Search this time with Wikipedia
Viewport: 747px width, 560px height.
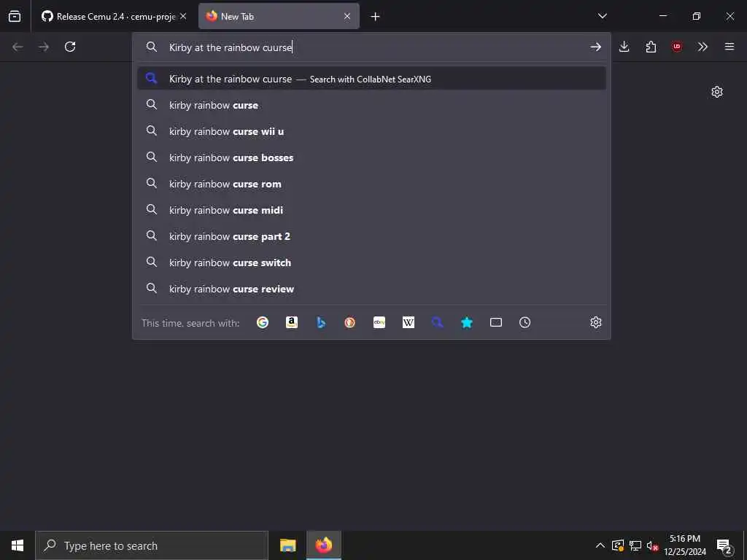(x=409, y=322)
